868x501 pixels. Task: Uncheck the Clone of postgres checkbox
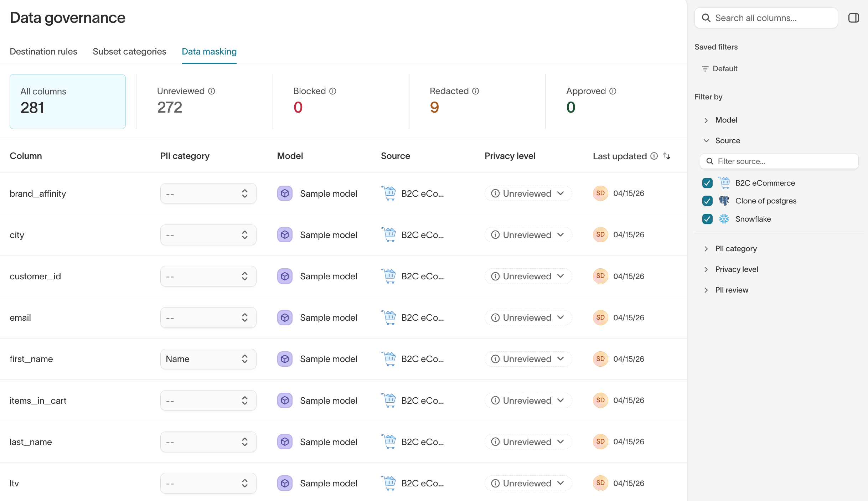point(707,201)
